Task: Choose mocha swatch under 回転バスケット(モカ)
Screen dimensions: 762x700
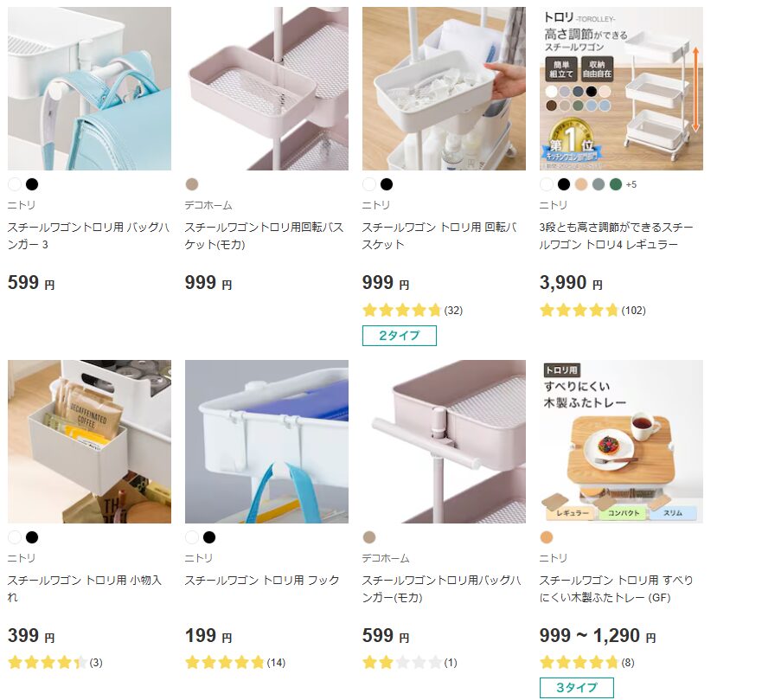Action: pyautogui.click(x=192, y=184)
